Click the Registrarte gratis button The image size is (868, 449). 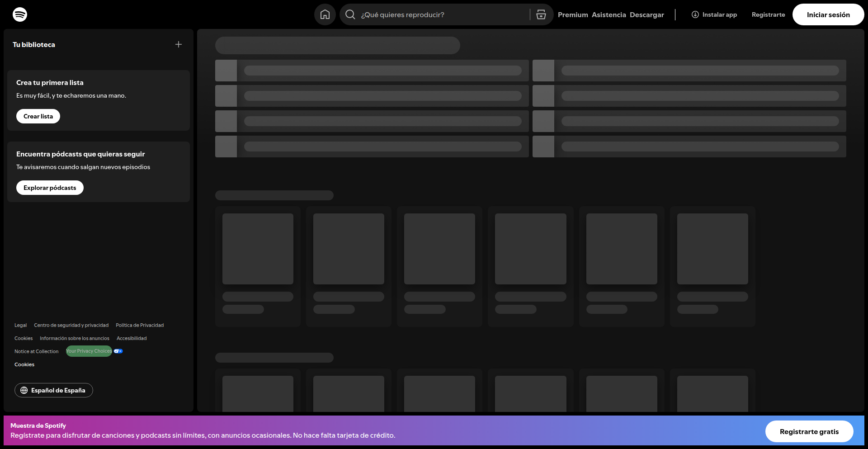tap(809, 431)
